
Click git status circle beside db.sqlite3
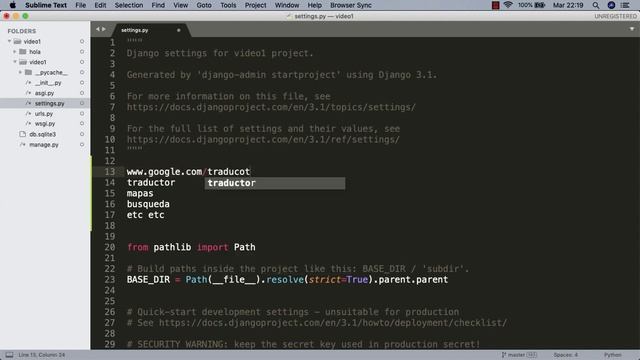[82, 134]
